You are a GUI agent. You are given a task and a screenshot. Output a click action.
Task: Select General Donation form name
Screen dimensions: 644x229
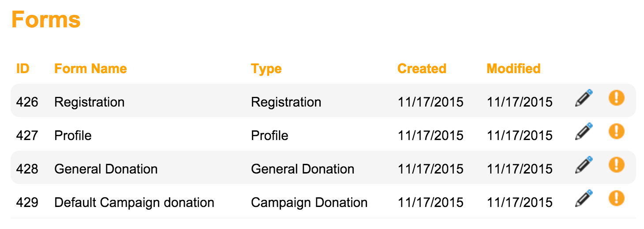106,169
